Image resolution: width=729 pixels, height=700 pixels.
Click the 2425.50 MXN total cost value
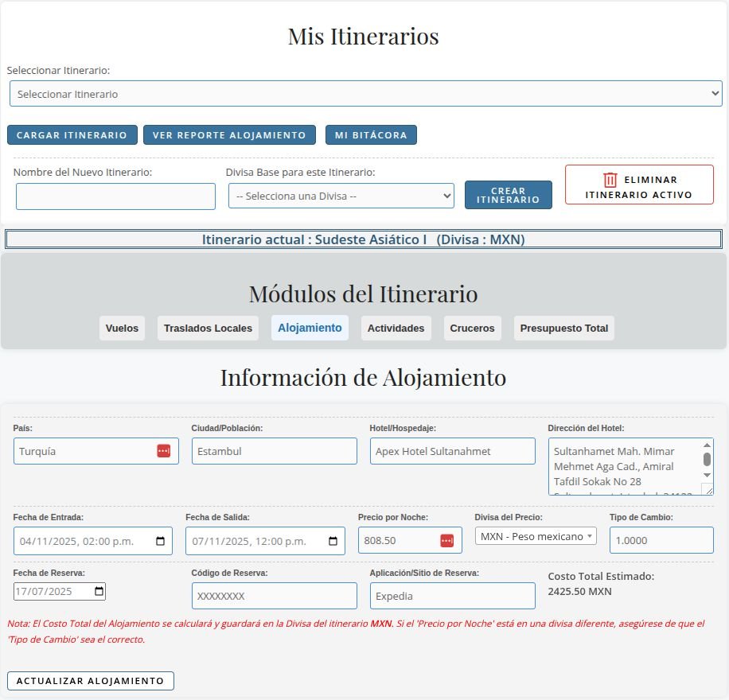[579, 591]
